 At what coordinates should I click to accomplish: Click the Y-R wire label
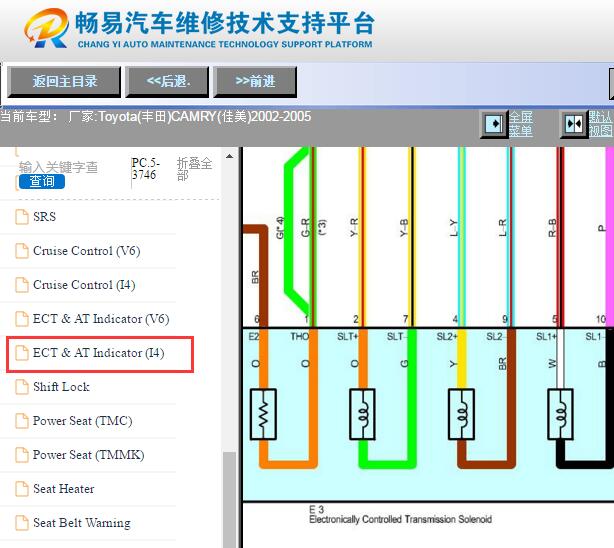click(354, 228)
